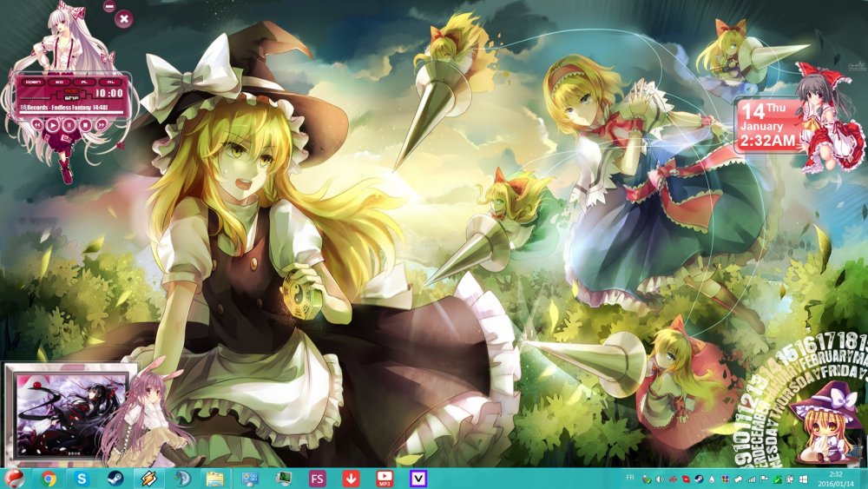Open Skype from the taskbar
Screen dimensions: 868x489
coord(82,479)
